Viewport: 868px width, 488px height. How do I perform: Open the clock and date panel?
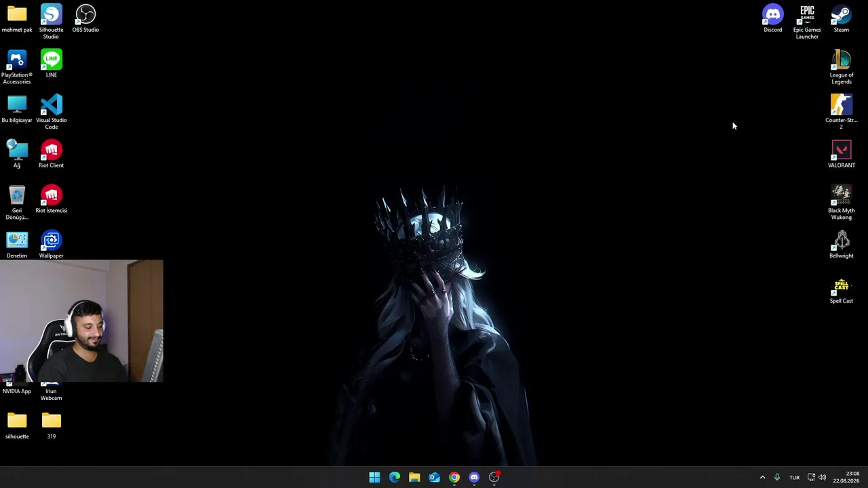[846, 477]
